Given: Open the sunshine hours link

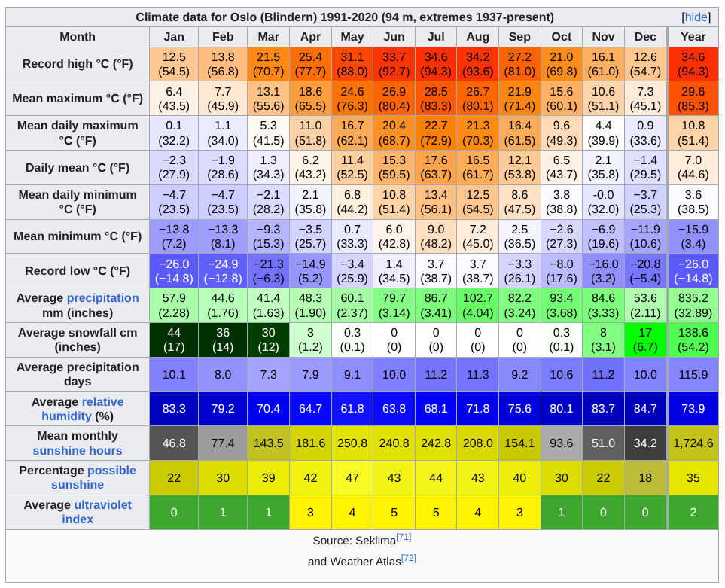Looking at the screenshot, I should tap(77, 450).
